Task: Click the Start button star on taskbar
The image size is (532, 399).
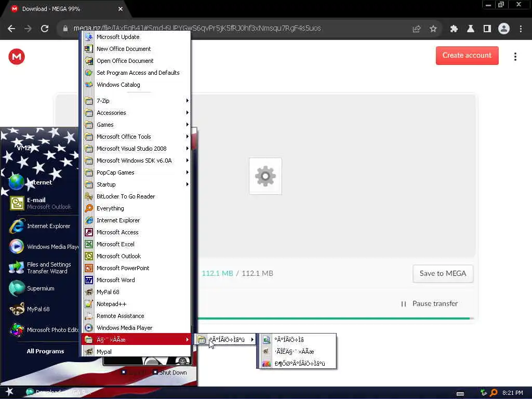Action: [9, 392]
